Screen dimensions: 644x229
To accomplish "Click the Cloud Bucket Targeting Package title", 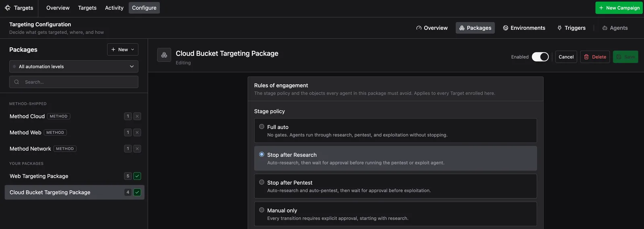I will tap(227, 53).
